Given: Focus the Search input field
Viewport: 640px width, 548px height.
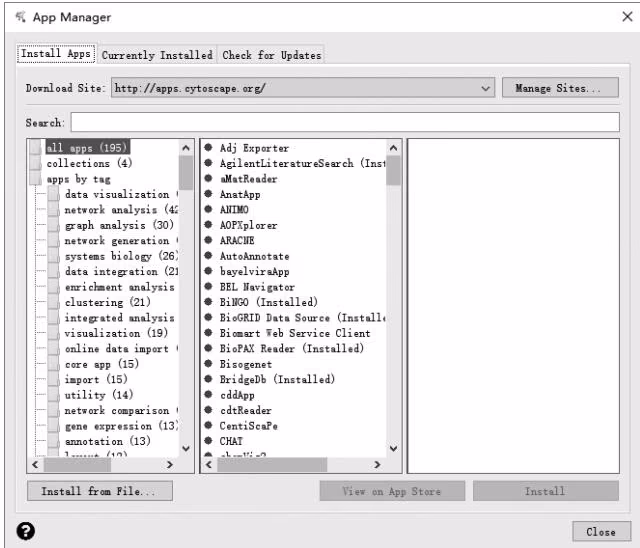Looking at the screenshot, I should 345,122.
